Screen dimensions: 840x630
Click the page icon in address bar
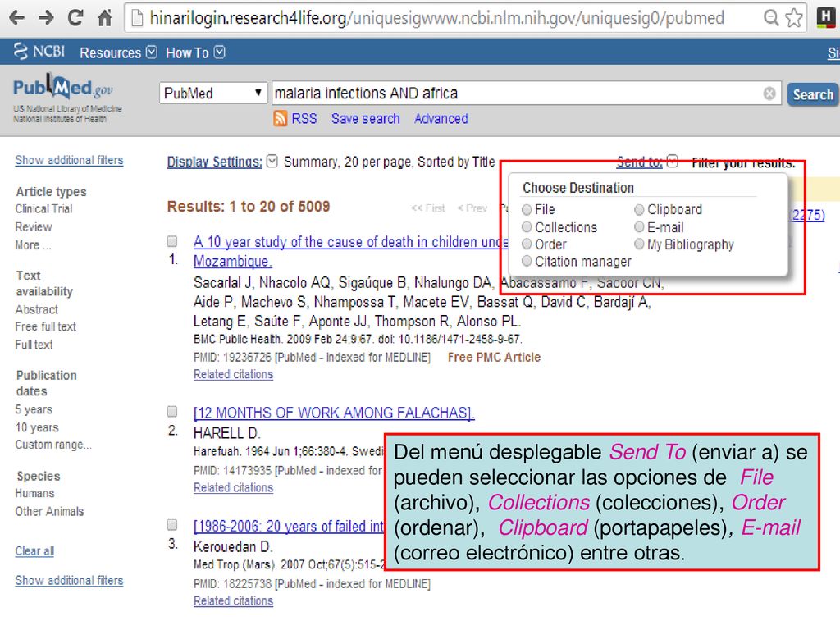138,18
